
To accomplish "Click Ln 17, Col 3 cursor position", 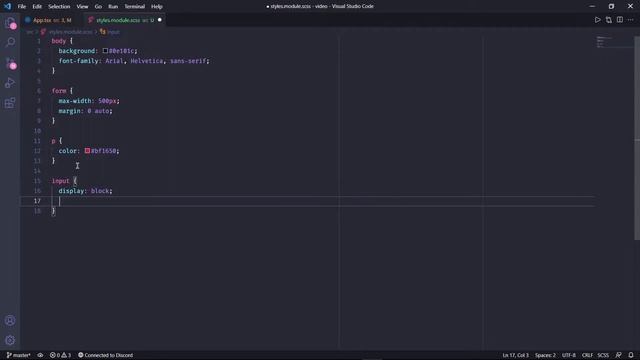I will point(516,355).
